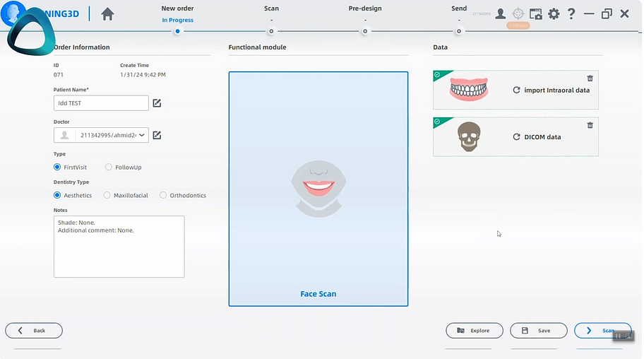Click inside the Patient Name field

[101, 103]
